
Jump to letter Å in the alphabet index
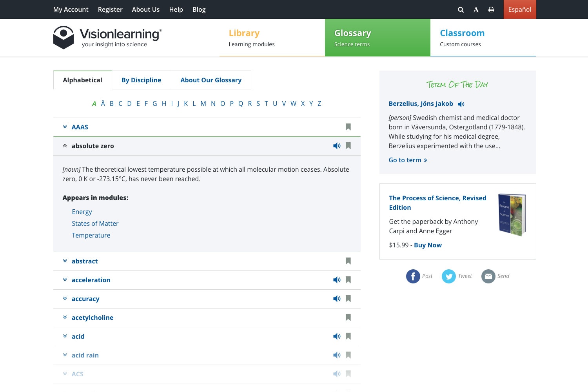coord(103,103)
